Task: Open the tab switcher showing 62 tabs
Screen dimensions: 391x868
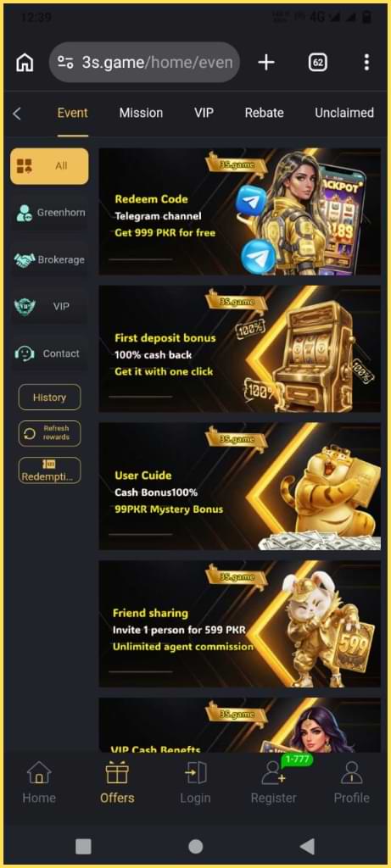Action: point(317,63)
